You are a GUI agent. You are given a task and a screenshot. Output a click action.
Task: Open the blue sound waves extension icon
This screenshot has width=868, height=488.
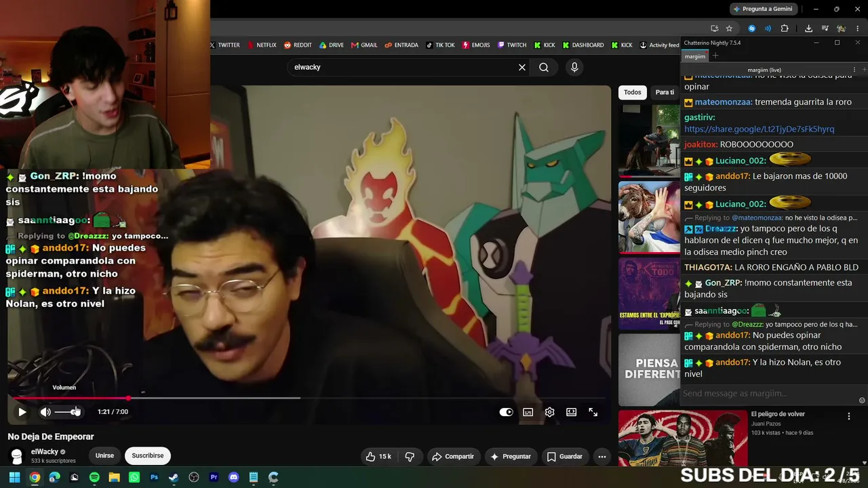768,28
